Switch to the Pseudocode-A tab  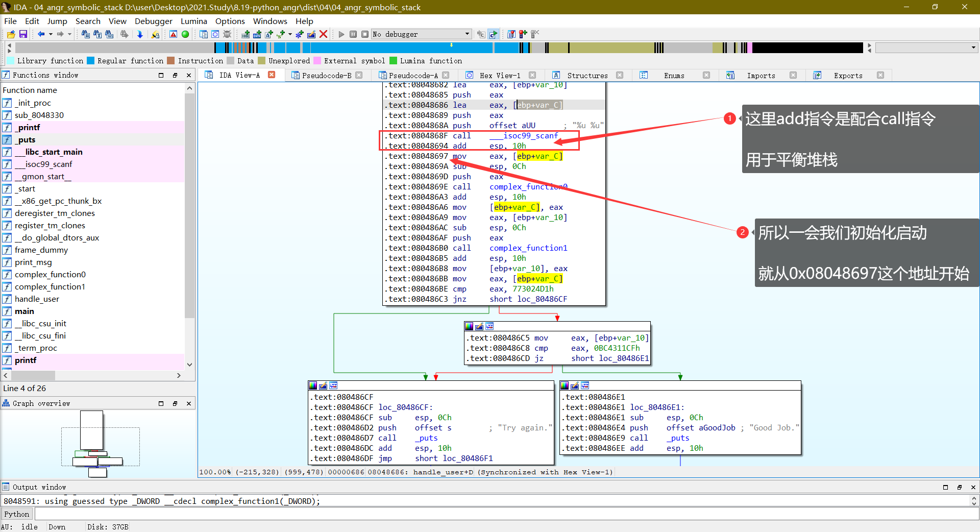[x=413, y=75]
